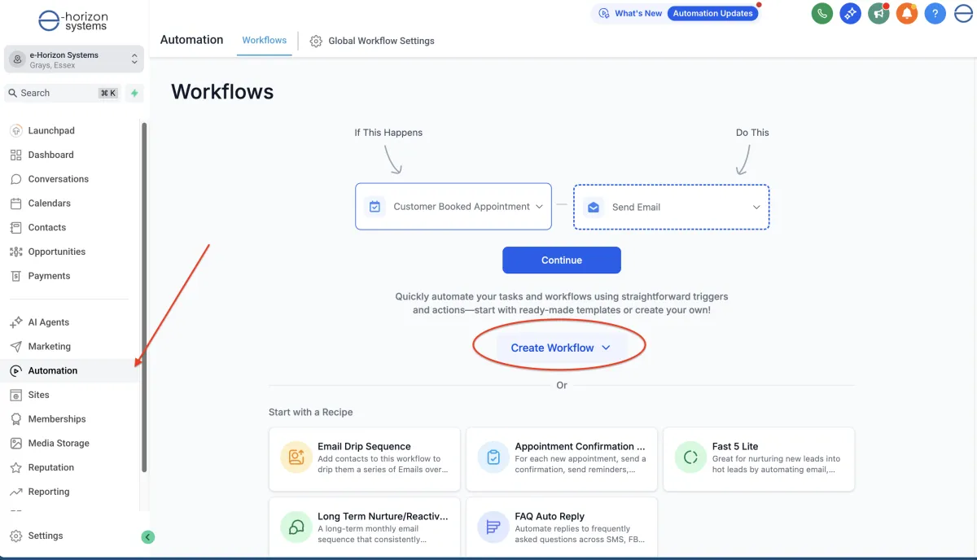The width and height of the screenshot is (977, 560).
Task: Click the Reputation star icon
Action: click(x=16, y=467)
